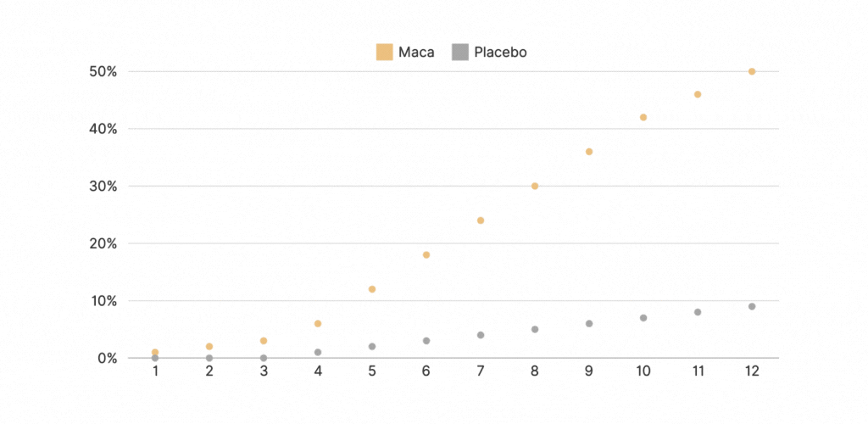Select the Placebo point at x-value 9

coord(589,323)
